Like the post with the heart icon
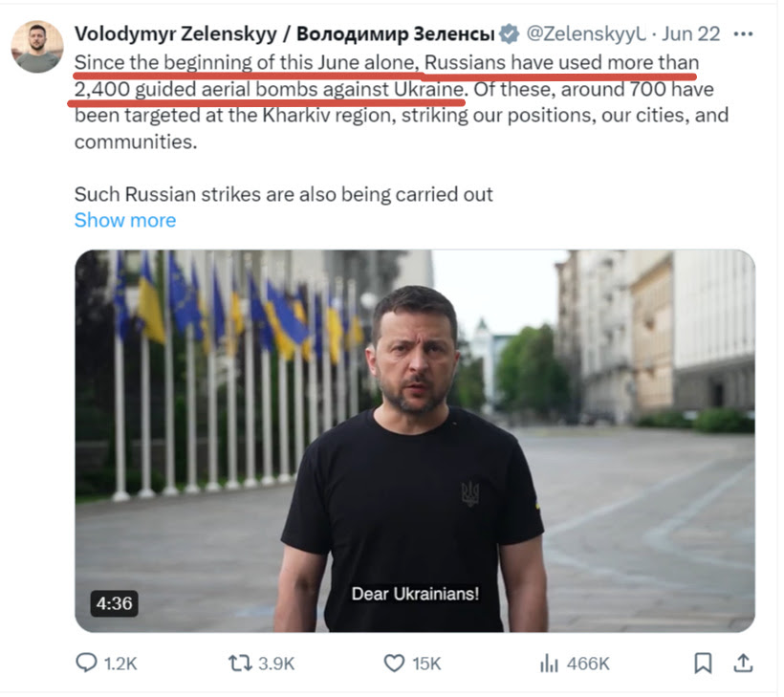The image size is (784, 697). (394, 663)
